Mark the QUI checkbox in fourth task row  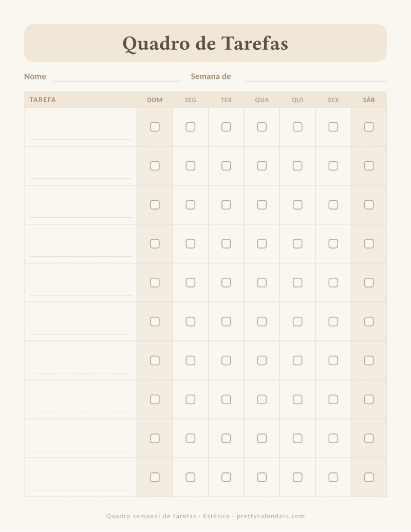297,243
